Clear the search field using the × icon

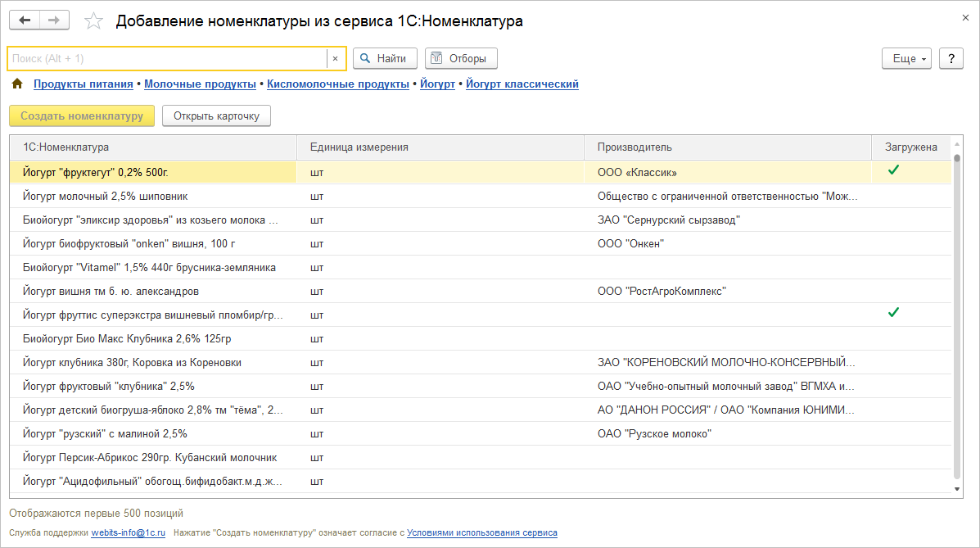(x=336, y=58)
